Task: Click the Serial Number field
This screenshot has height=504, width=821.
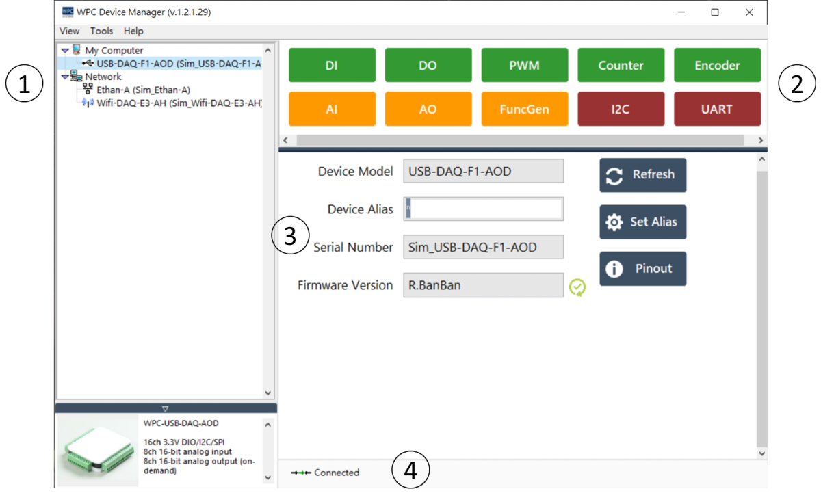Action: (484, 247)
